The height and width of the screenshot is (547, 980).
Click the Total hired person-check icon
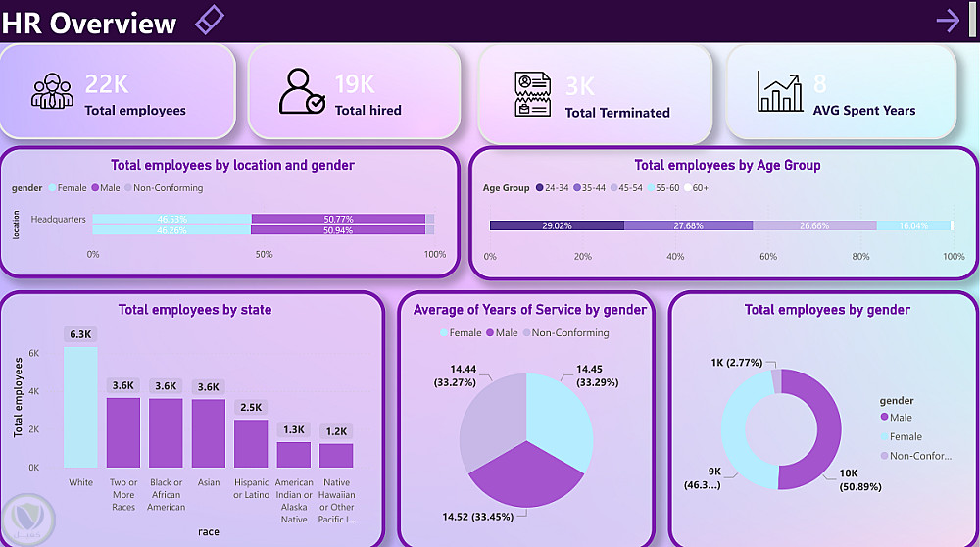tap(302, 91)
